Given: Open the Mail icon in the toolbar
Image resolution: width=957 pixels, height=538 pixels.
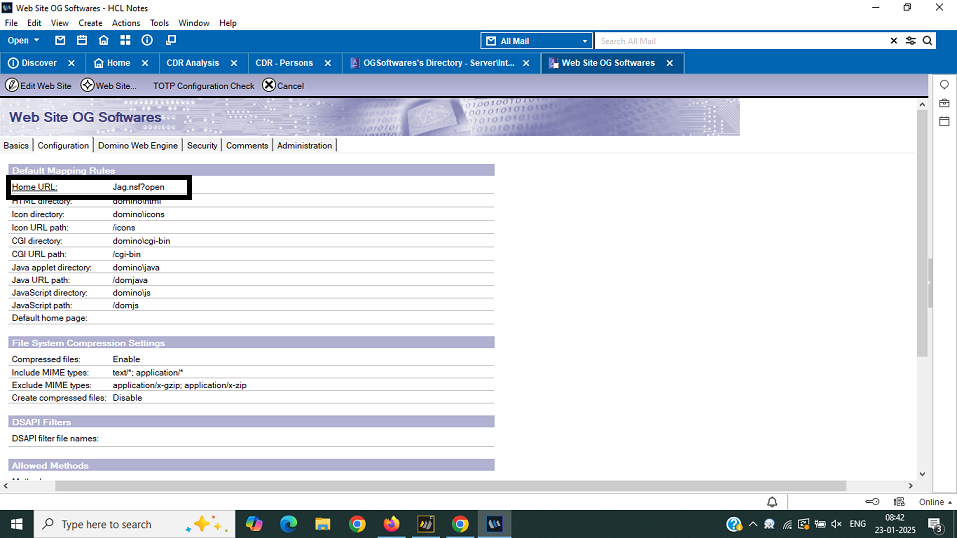Looking at the screenshot, I should pyautogui.click(x=60, y=40).
